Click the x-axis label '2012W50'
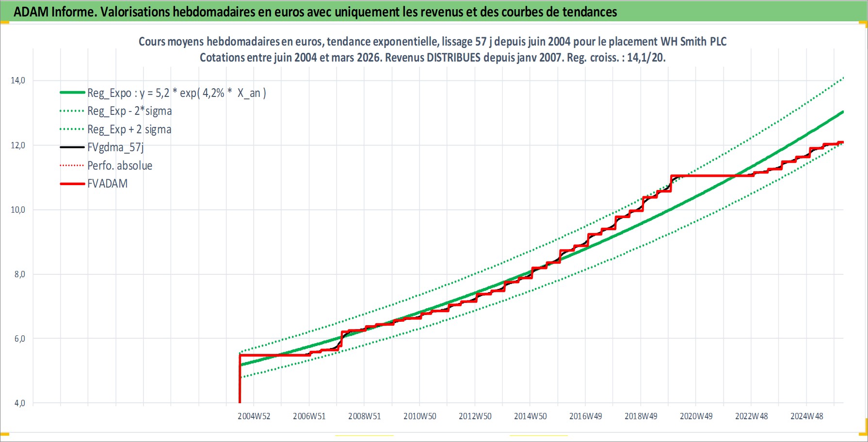Screen dimensions: 868x442 pyautogui.click(x=475, y=416)
